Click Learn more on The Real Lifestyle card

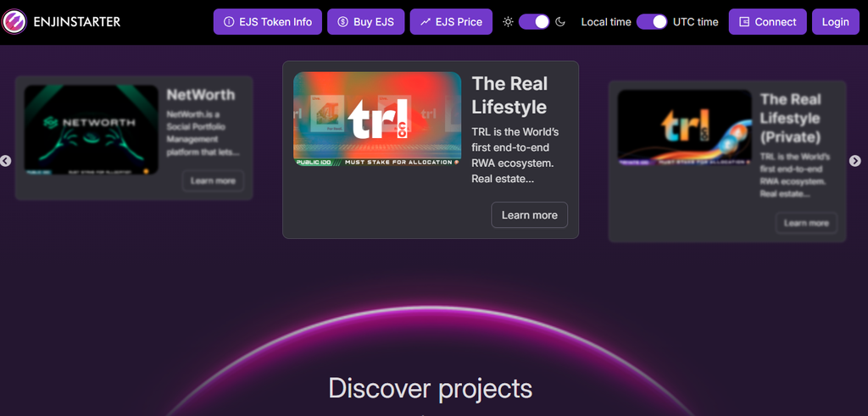click(529, 215)
